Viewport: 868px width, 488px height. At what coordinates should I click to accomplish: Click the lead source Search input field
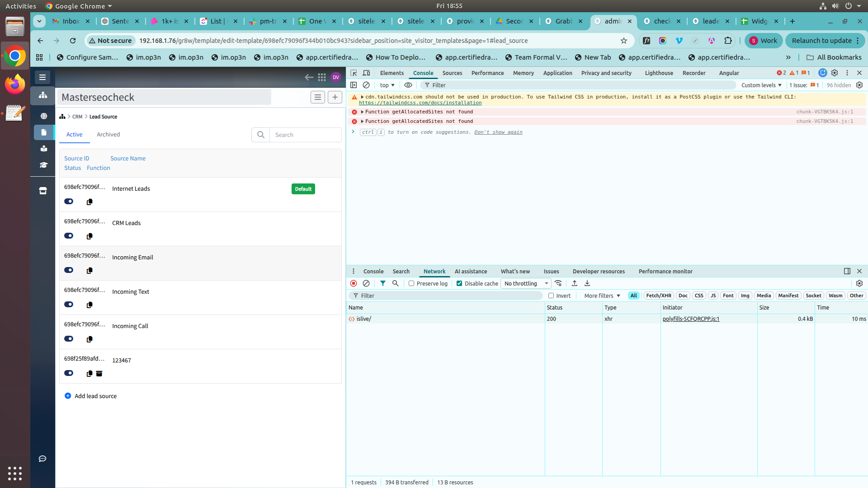point(305,135)
